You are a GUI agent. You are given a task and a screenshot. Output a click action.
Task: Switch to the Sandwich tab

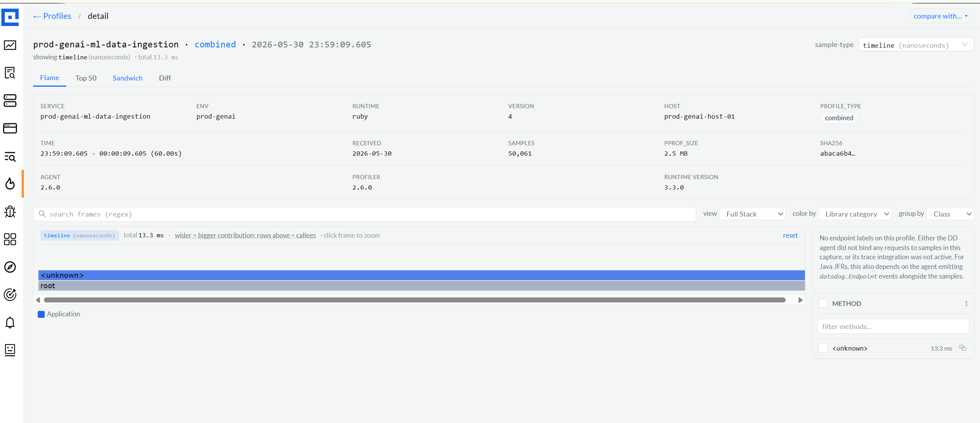[x=128, y=78]
